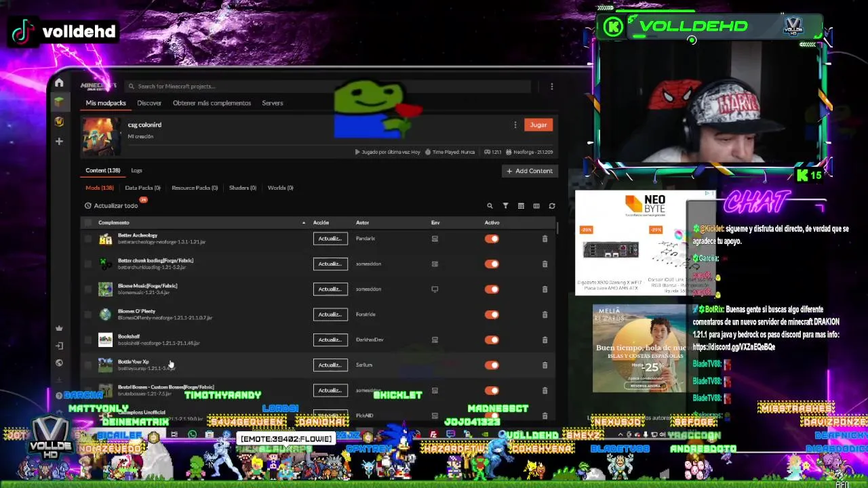Viewport: 868px width, 488px height.
Task: Click the plus icon to add a game
Action: [x=59, y=141]
